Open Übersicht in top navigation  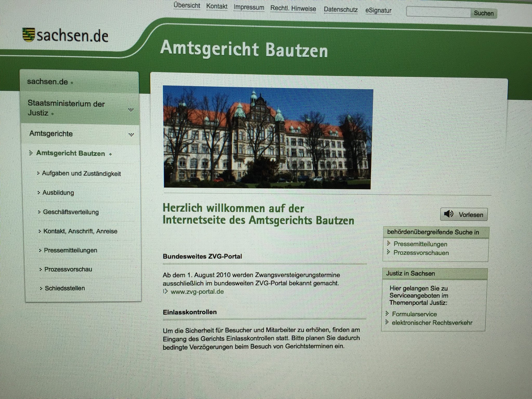point(187,5)
